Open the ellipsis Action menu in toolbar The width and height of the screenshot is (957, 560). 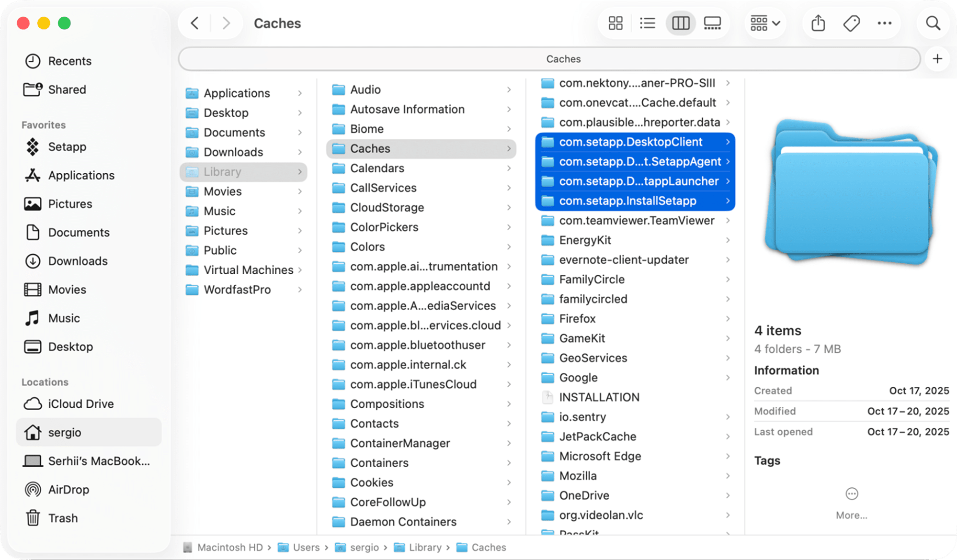coord(884,23)
